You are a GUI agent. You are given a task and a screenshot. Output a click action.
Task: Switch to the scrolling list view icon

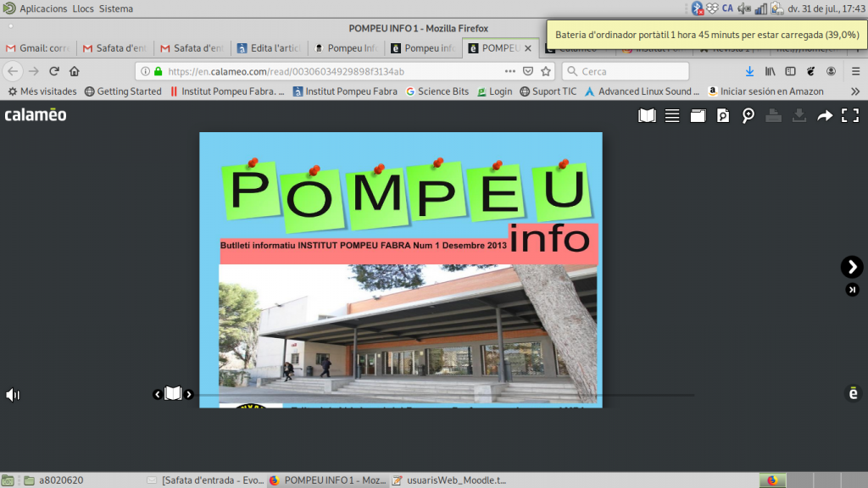tap(672, 116)
